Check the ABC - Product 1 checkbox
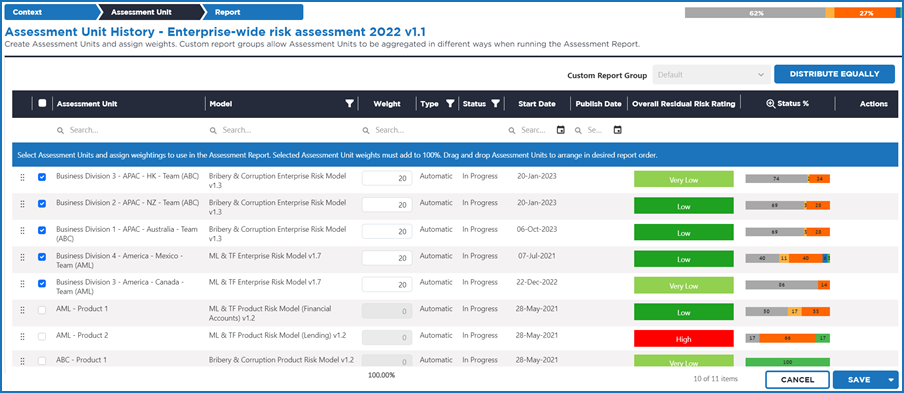The height and width of the screenshot is (393, 904). tap(42, 361)
